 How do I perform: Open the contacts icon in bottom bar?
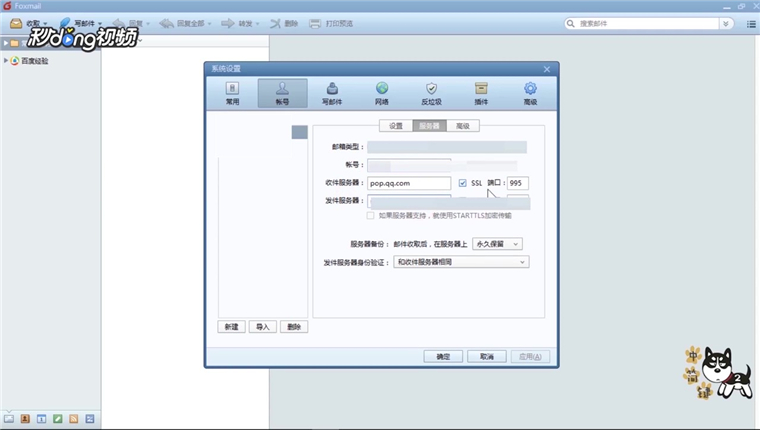point(25,419)
